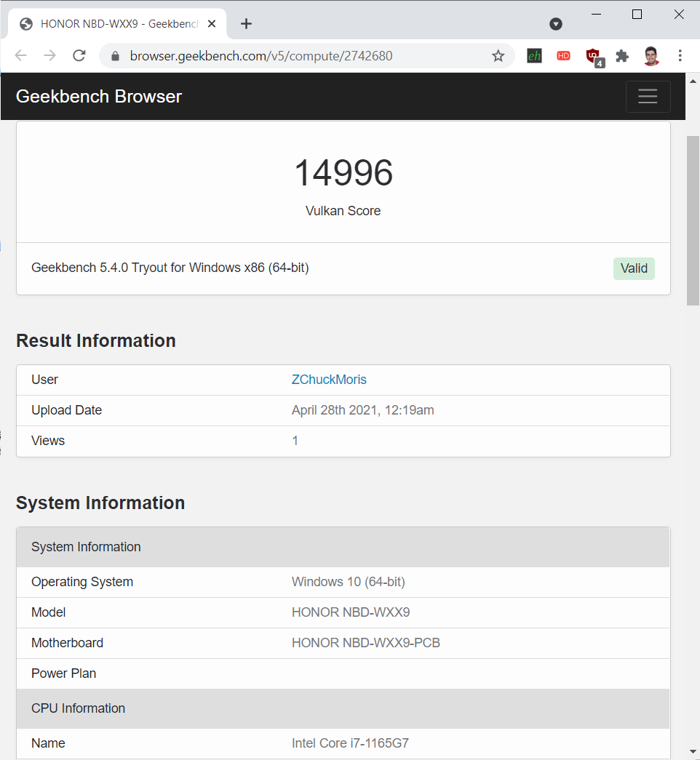Click the scrollbar down arrow

click(693, 752)
